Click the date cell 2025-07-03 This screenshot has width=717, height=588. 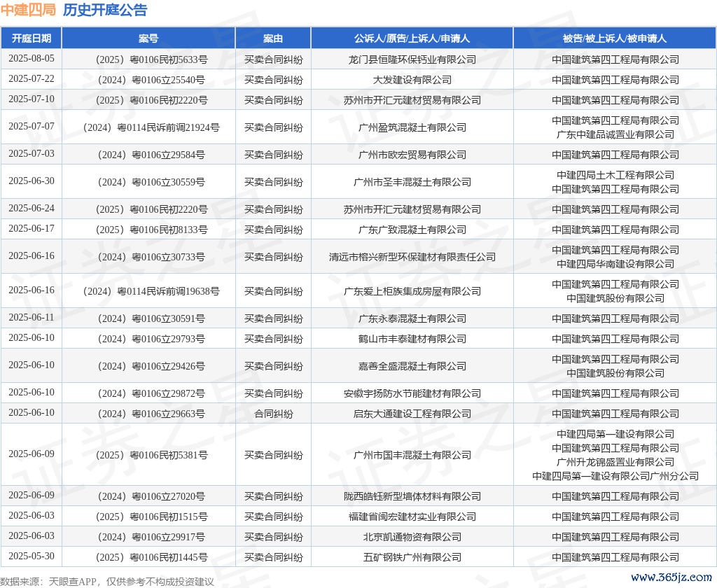coord(31,153)
